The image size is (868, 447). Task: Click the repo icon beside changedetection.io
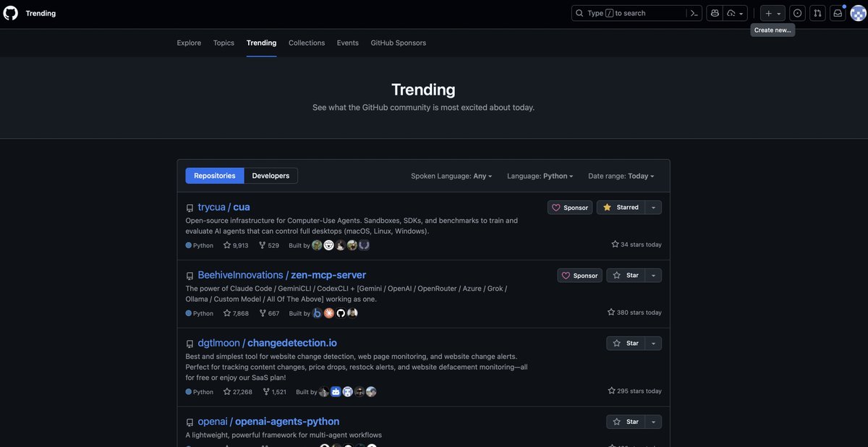[x=190, y=344]
